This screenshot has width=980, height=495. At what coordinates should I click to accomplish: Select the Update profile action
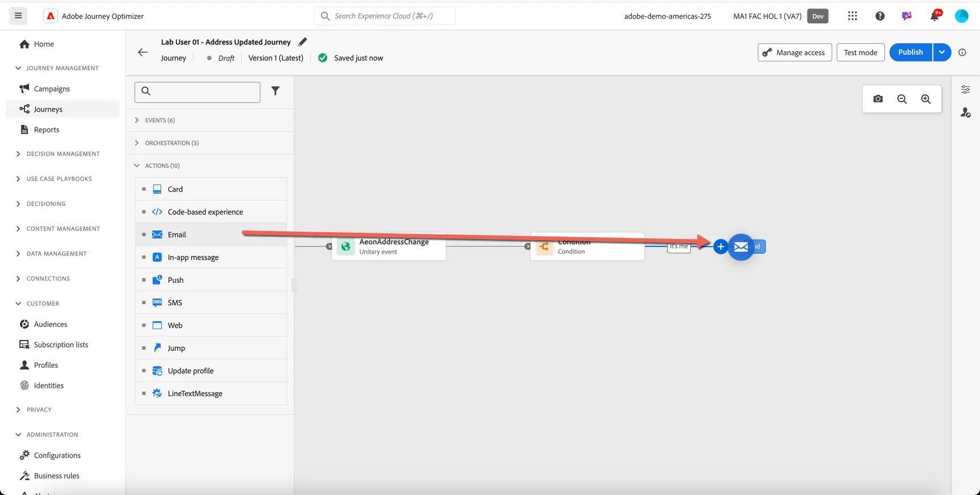pyautogui.click(x=211, y=371)
